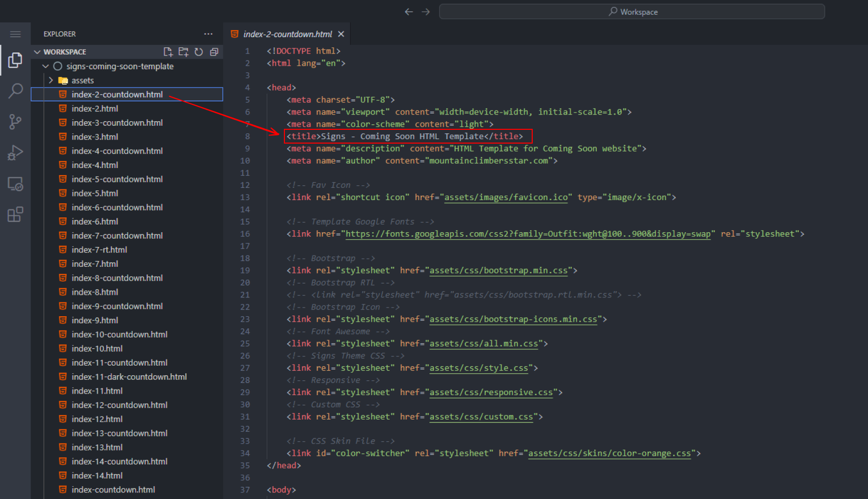This screenshot has width=868, height=499.
Task: Select the index-2-countdown.html editor tab
Action: (x=287, y=34)
